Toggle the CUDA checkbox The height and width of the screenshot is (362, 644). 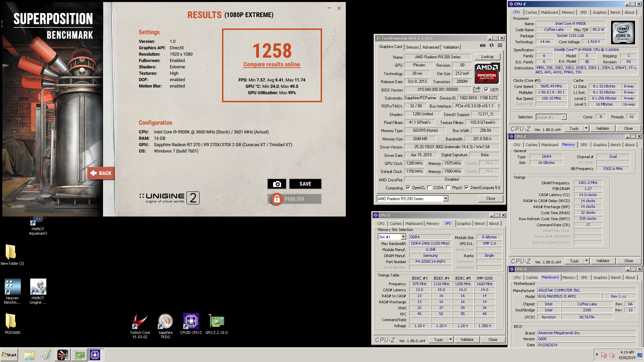coord(430,188)
